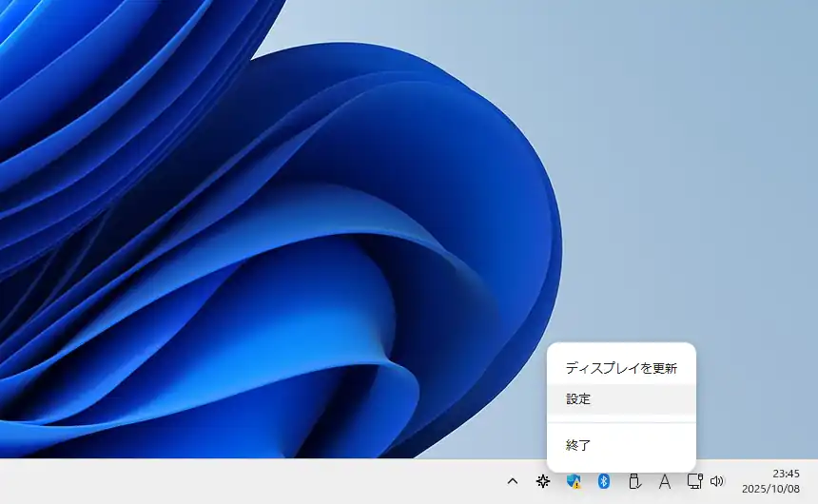
Task: Click the brightness sun tray icon
Action: point(543,482)
